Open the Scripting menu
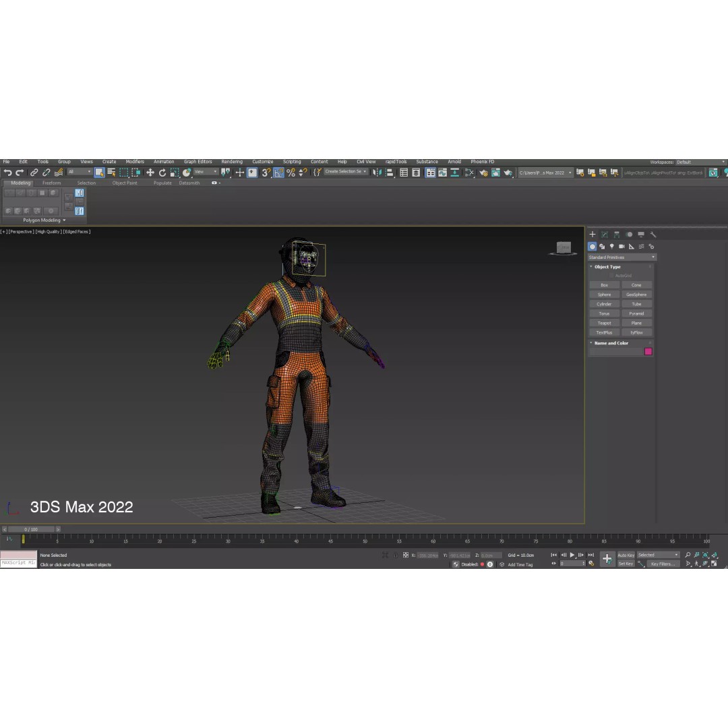 [x=292, y=162]
